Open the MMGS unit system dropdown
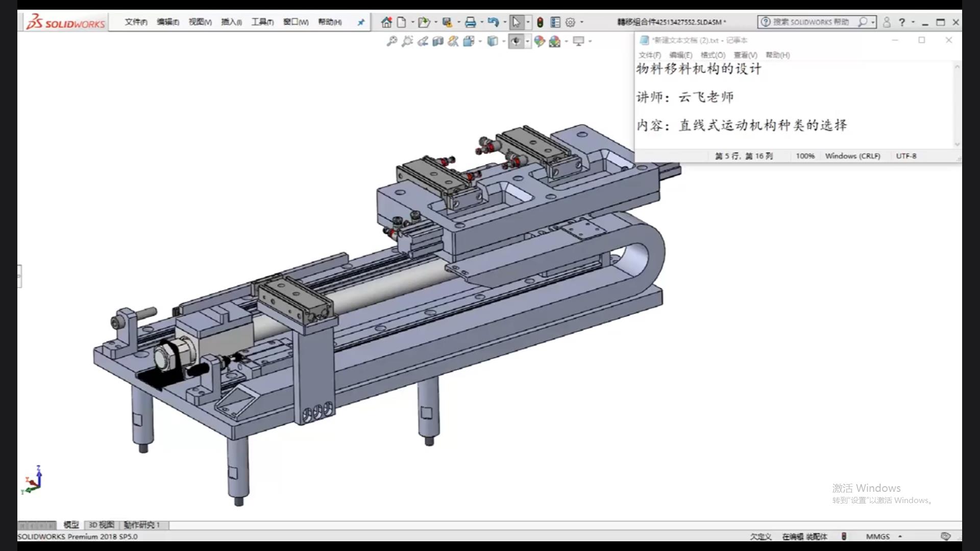 point(900,536)
